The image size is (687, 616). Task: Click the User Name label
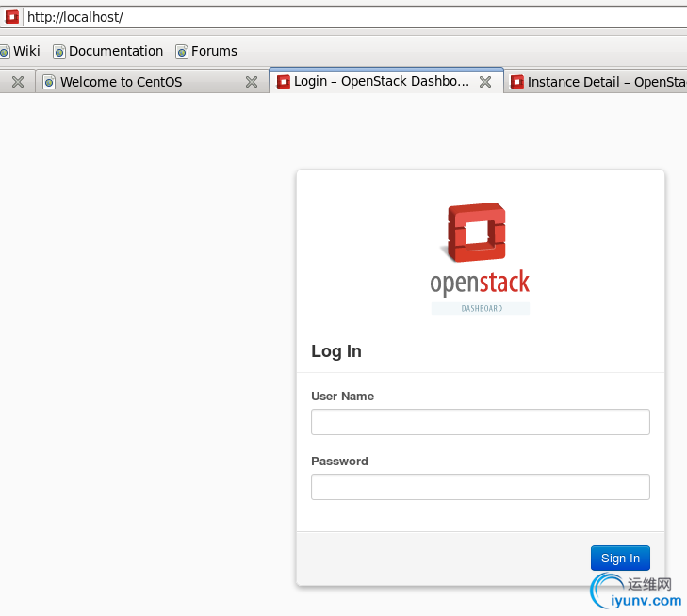point(343,397)
